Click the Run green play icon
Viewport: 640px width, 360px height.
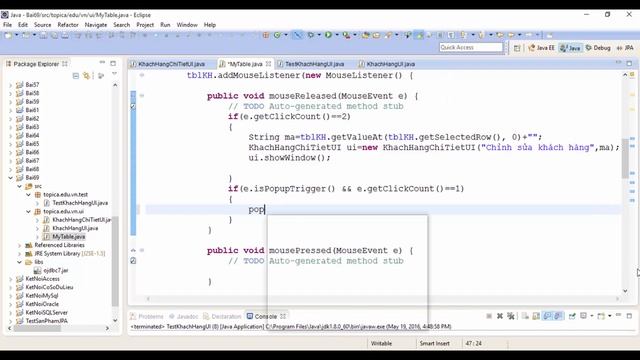point(328,35)
